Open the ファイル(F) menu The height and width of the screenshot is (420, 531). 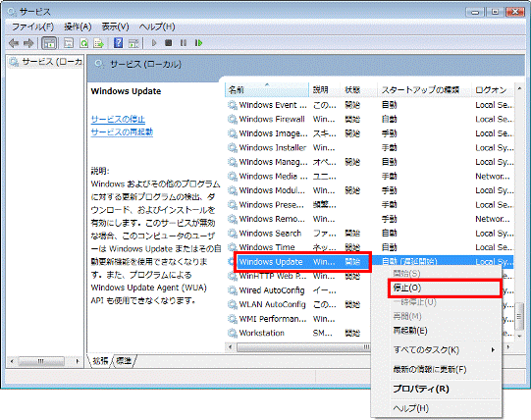point(32,26)
